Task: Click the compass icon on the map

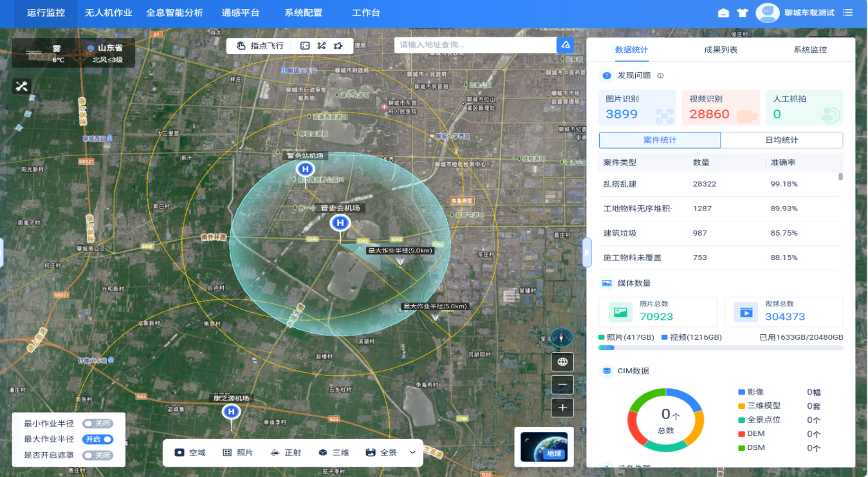Action: (562, 337)
